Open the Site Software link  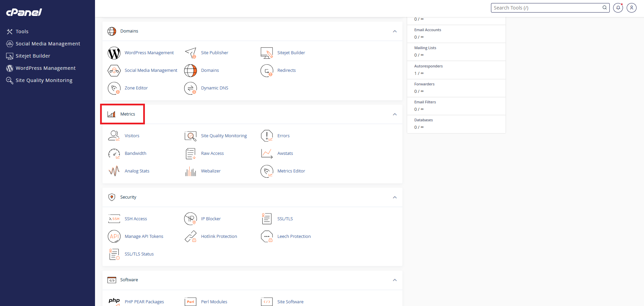(x=290, y=302)
